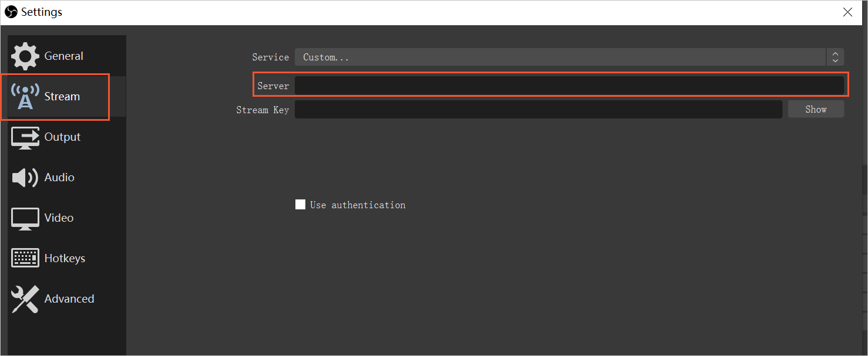
Task: Click the wrench-and-screwdriver icon for Advanced settings
Action: click(x=25, y=299)
